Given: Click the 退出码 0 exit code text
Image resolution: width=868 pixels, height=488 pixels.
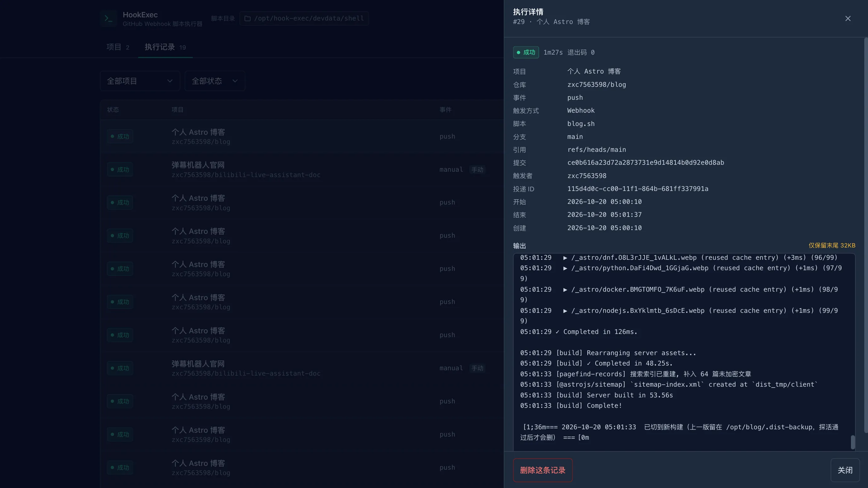Looking at the screenshot, I should tap(581, 52).
